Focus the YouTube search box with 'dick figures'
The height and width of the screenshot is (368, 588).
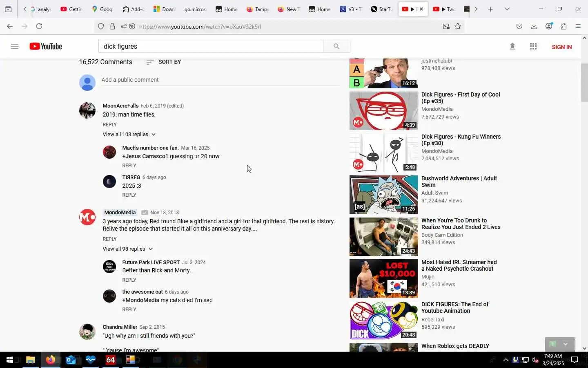click(211, 46)
